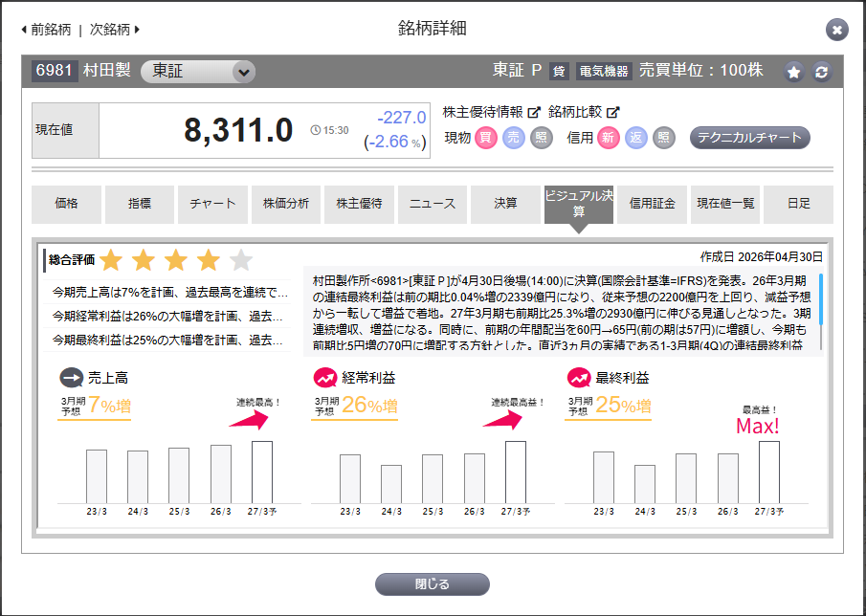This screenshot has height=616, width=866.
Task: Switch to the チャート tab
Action: click(x=212, y=205)
